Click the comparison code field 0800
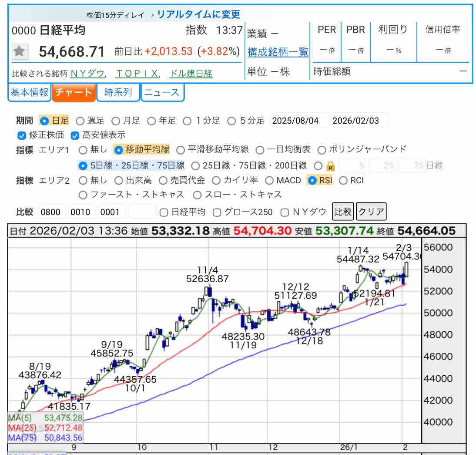Image resolution: width=476 pixels, height=455 pixels. [x=52, y=212]
